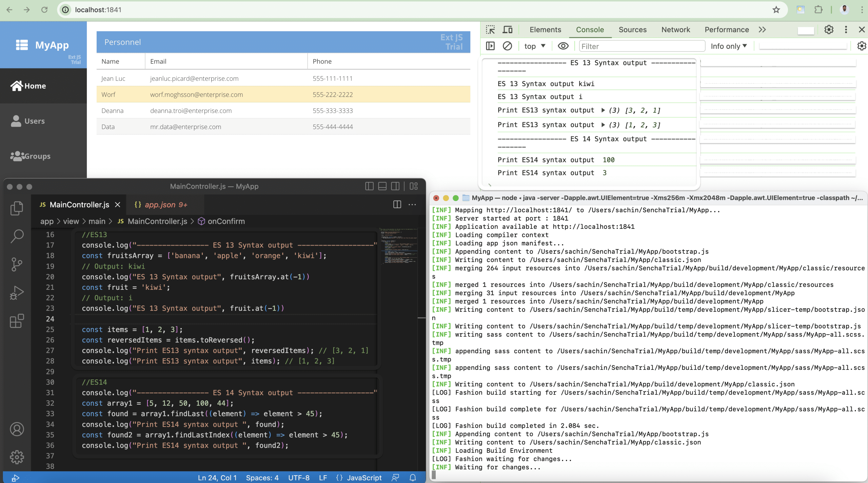Clear the console with the clear icon
The image size is (868, 483).
[x=507, y=46]
